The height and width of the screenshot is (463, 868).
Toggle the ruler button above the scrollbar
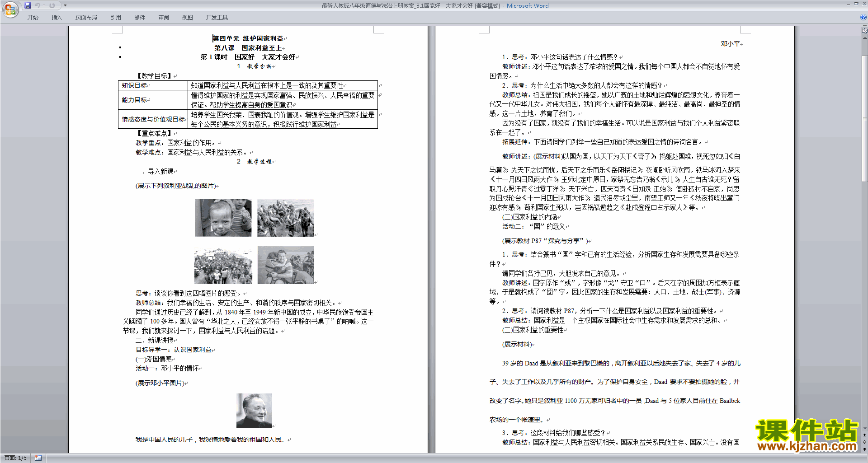pyautogui.click(x=864, y=31)
